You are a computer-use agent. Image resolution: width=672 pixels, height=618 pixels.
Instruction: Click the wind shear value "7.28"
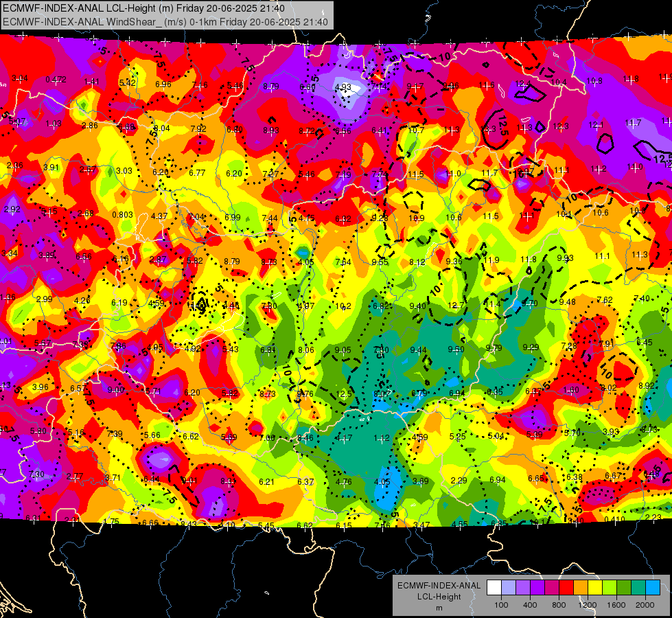click(x=569, y=345)
